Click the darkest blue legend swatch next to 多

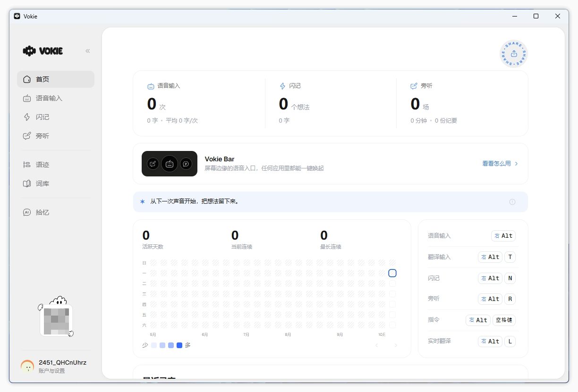pos(179,345)
